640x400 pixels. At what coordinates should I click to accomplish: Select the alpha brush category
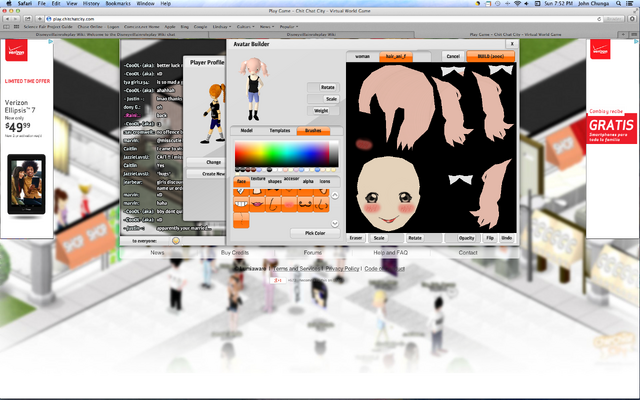308,181
